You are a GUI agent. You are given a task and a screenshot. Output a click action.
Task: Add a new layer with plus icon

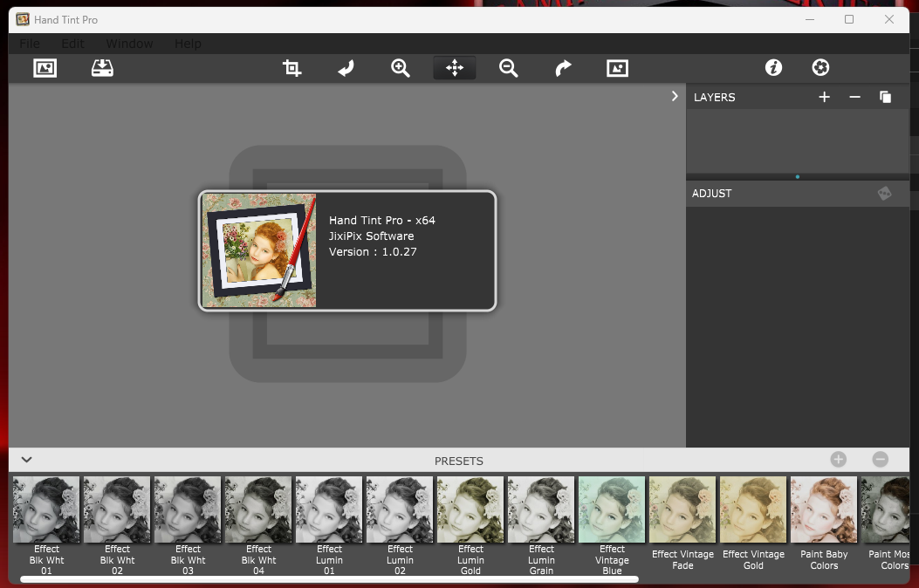[824, 97]
